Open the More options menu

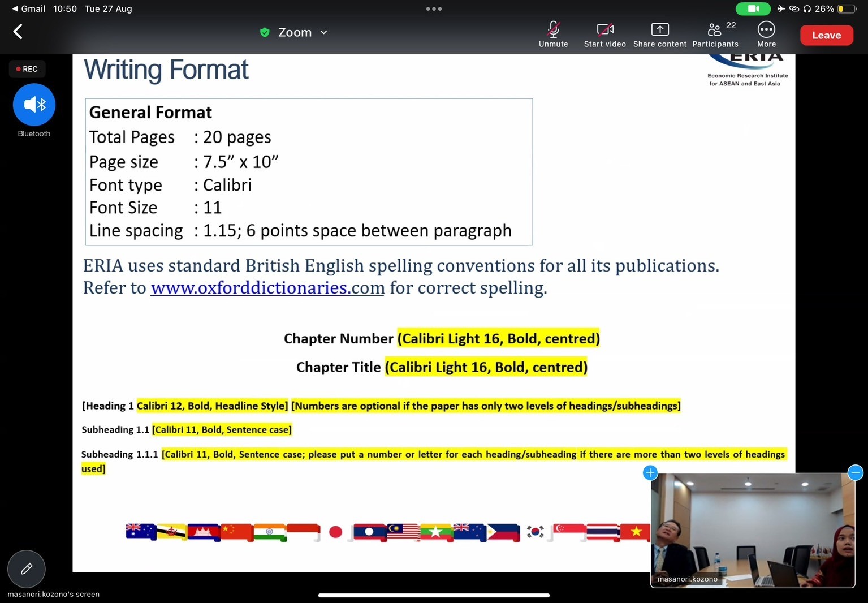(x=766, y=35)
